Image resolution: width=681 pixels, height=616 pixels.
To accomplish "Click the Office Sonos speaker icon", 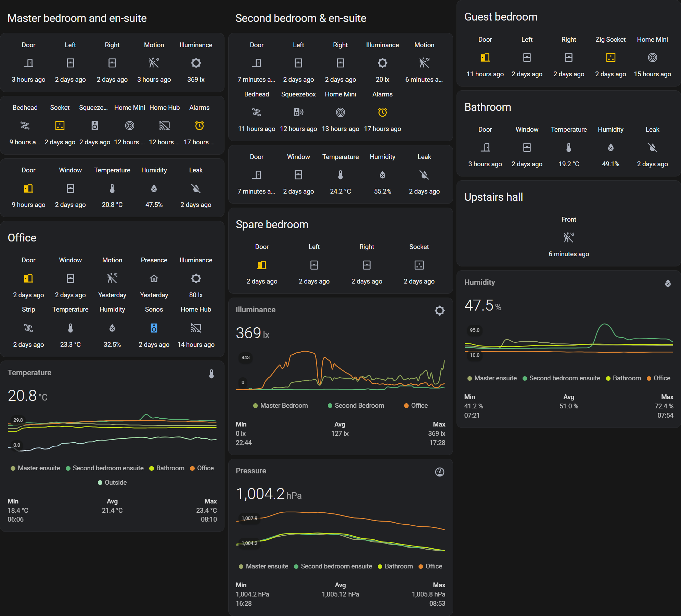I will point(154,328).
